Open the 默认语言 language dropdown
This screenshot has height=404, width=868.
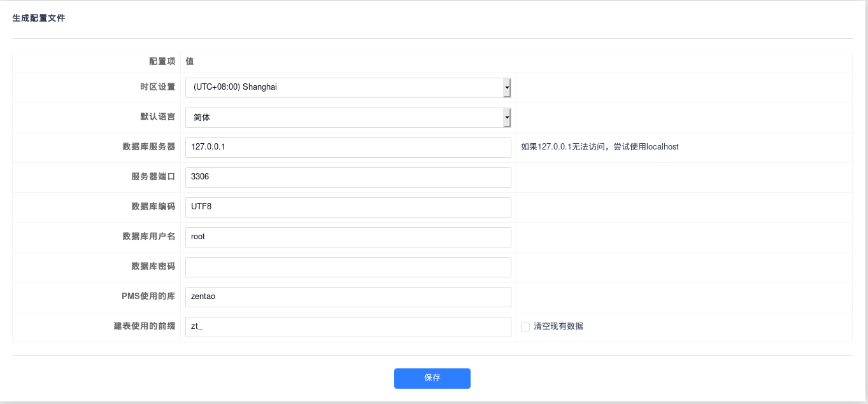point(348,117)
